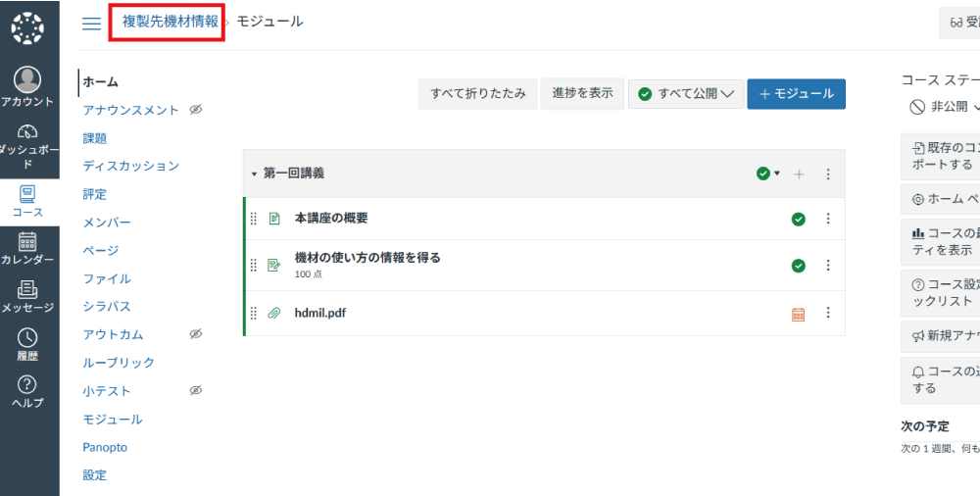Image resolution: width=980 pixels, height=496 pixels.
Task: Click hidden-eye icon beside アウトカム
Action: (x=196, y=334)
